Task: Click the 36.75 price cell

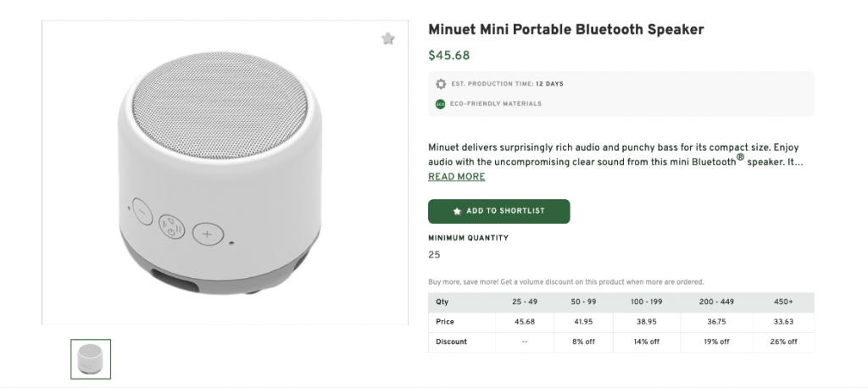Action: pos(716,322)
